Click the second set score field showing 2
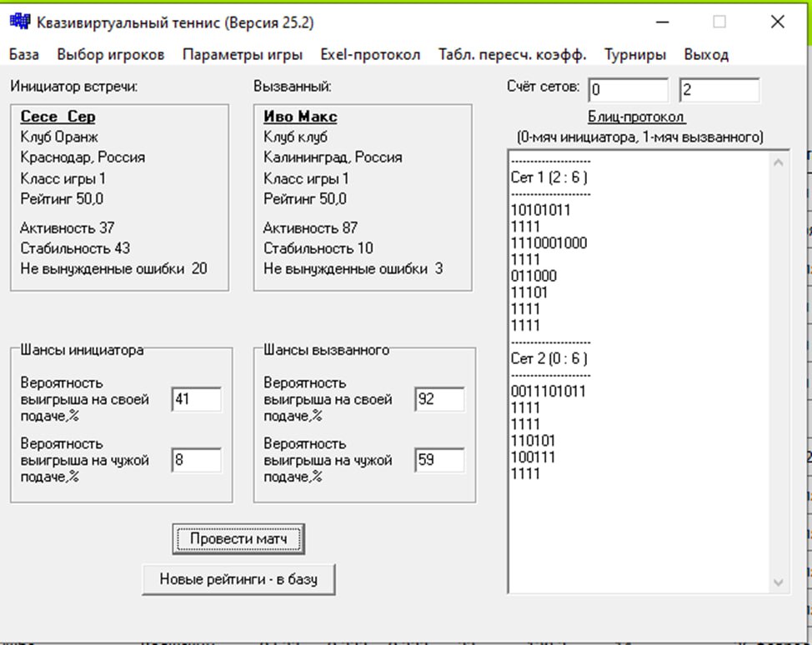The image size is (812, 645). 719,90
